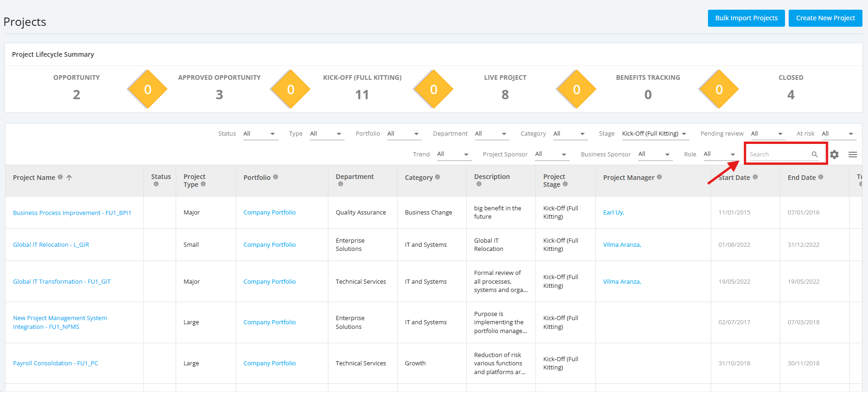Click the info icon next to Portfolio header
This screenshot has height=393, width=868.
(275, 177)
